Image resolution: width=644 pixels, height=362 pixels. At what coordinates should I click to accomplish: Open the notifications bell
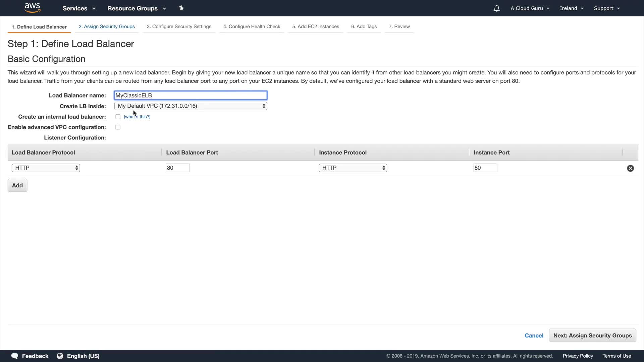coord(496,8)
